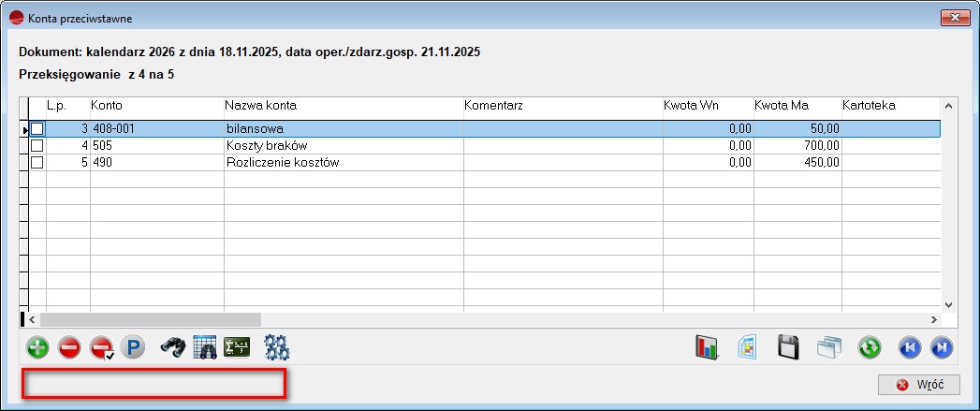Tick the checkbox for 505 Koszty braków

37,146
